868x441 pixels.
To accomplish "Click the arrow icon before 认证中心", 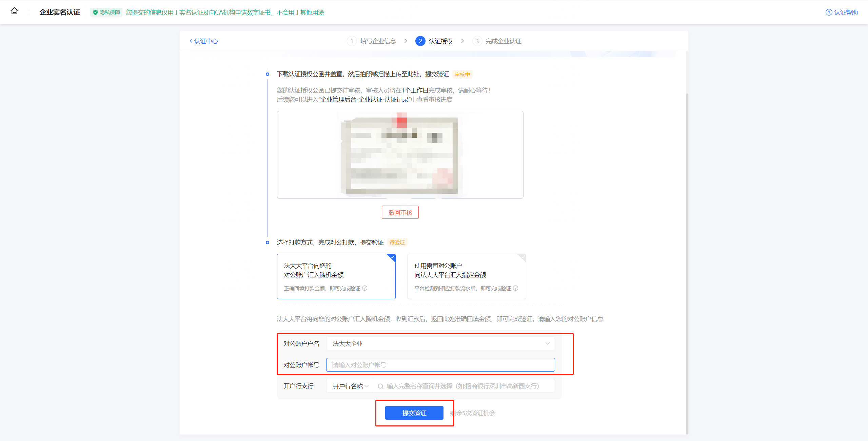I will (x=191, y=41).
